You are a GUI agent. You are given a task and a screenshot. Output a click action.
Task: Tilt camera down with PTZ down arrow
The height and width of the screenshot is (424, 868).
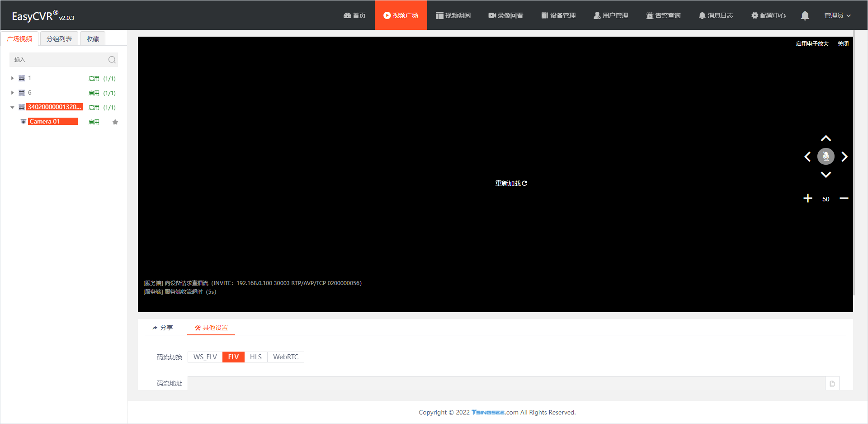tap(826, 175)
